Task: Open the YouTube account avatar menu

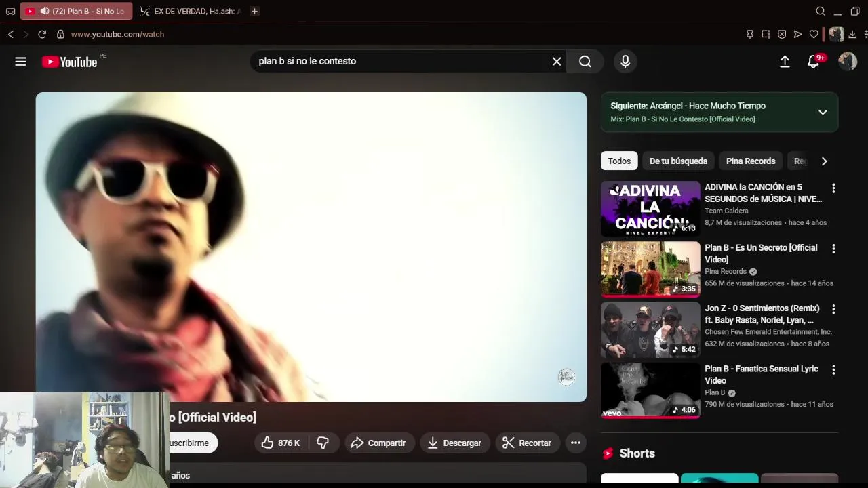Action: click(848, 62)
